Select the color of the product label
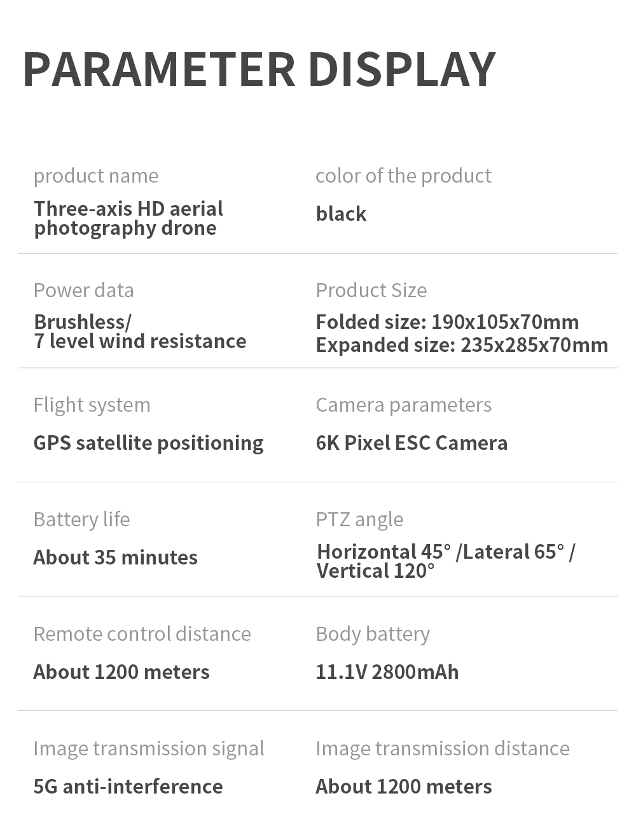The image size is (636, 840). pos(403,176)
